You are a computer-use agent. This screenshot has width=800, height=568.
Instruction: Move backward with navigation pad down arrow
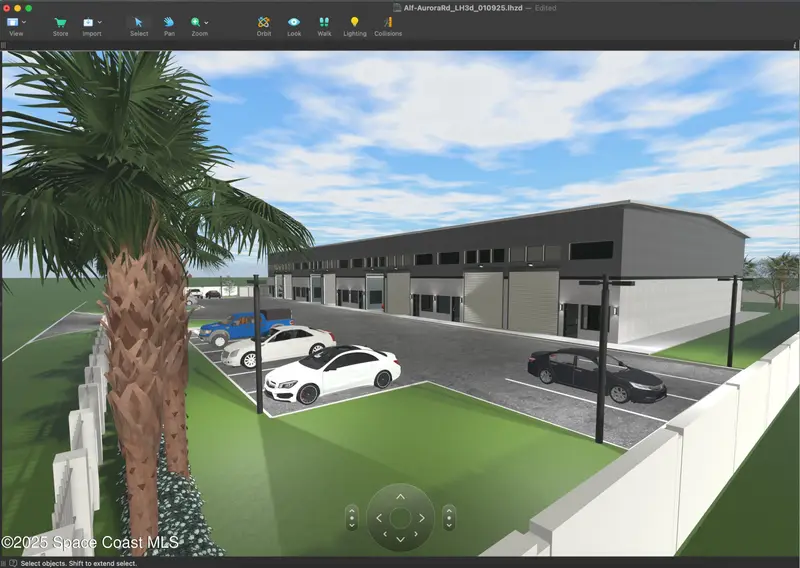pos(401,539)
